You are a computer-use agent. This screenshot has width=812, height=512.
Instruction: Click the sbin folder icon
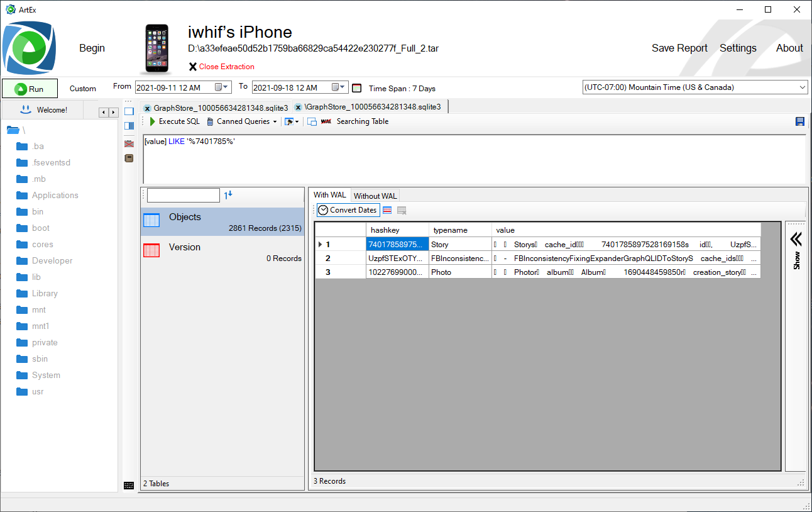[x=22, y=359]
